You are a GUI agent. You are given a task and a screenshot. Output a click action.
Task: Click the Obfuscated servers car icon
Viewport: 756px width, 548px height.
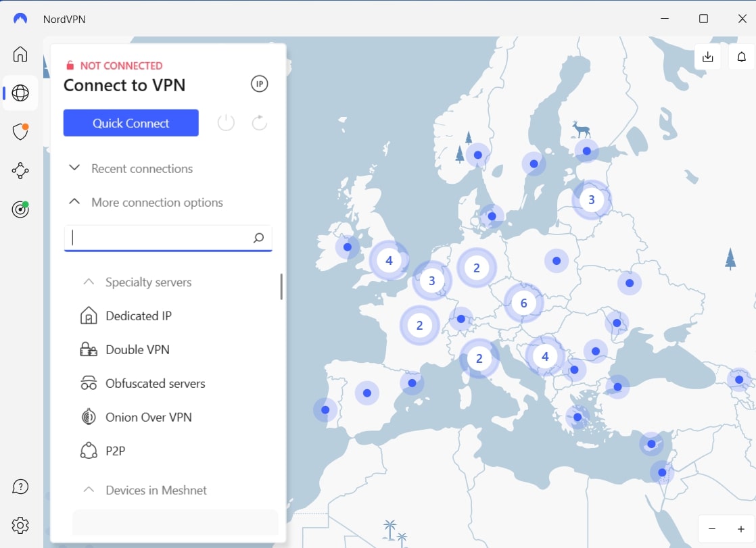89,383
